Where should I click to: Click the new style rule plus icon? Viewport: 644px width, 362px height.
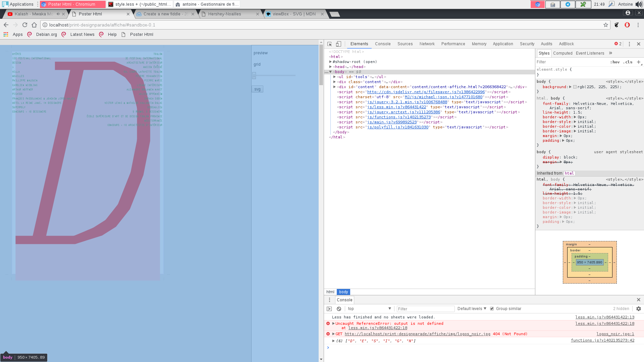click(639, 62)
